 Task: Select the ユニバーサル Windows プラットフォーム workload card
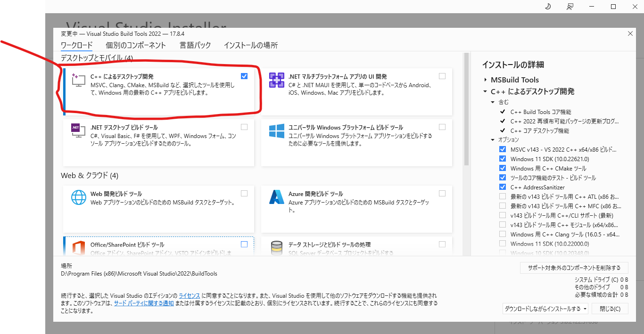pos(356,142)
